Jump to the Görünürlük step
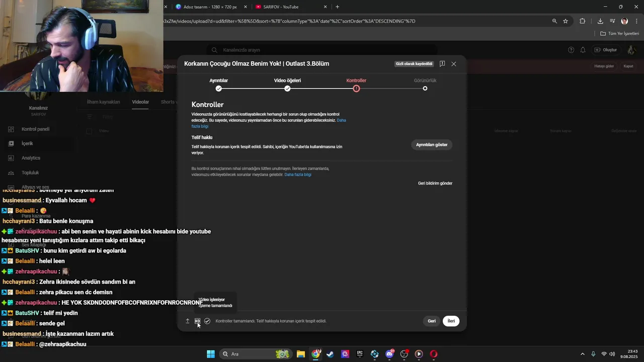644x362 pixels. 425,84
